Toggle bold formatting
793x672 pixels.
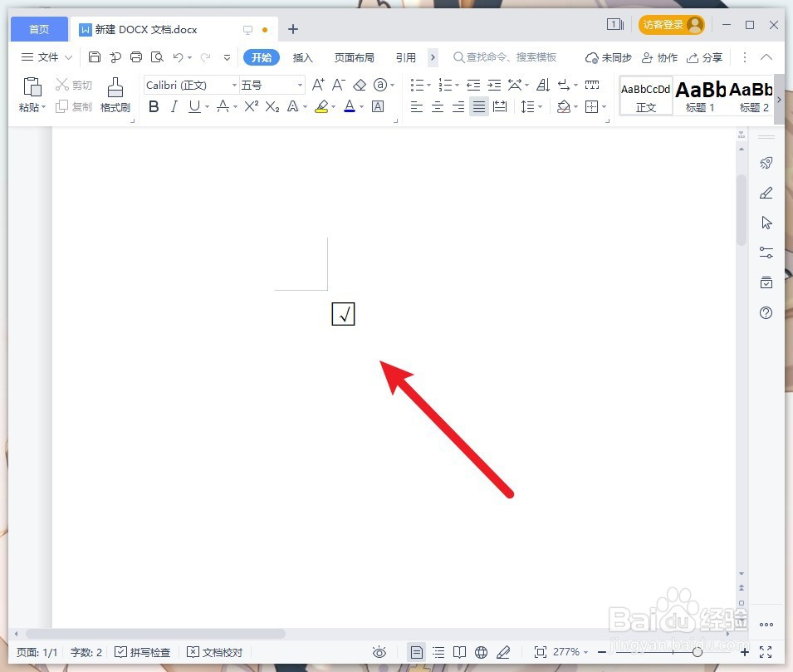154,106
